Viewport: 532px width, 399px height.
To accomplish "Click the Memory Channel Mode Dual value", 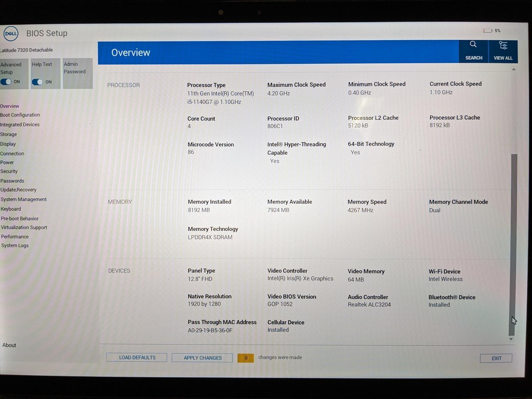I will click(x=435, y=210).
